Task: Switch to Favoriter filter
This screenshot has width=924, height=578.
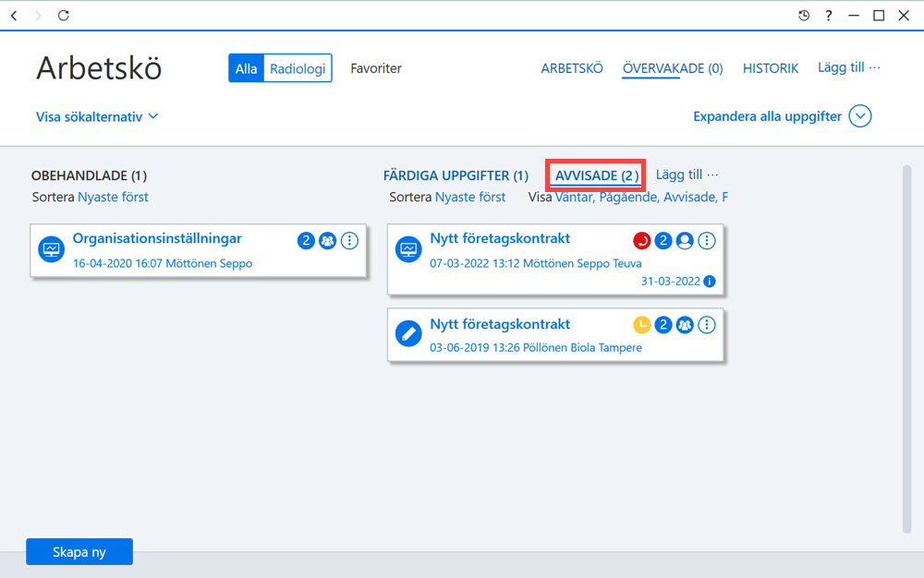Action: (x=376, y=68)
